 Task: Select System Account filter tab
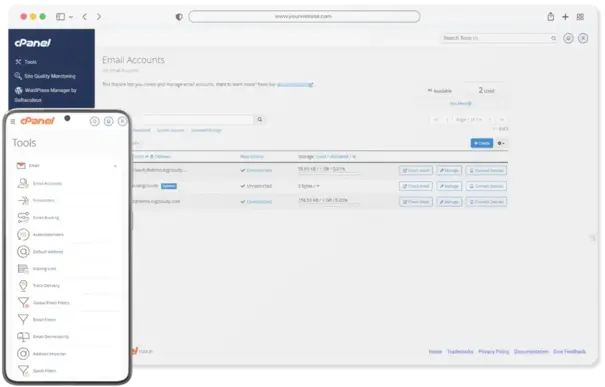170,130
